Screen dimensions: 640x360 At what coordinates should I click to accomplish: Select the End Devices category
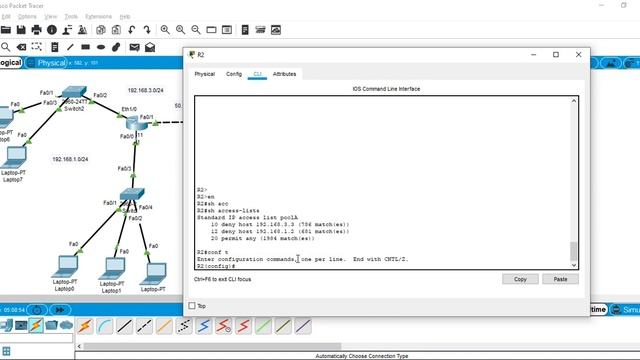pyautogui.click(x=21, y=325)
